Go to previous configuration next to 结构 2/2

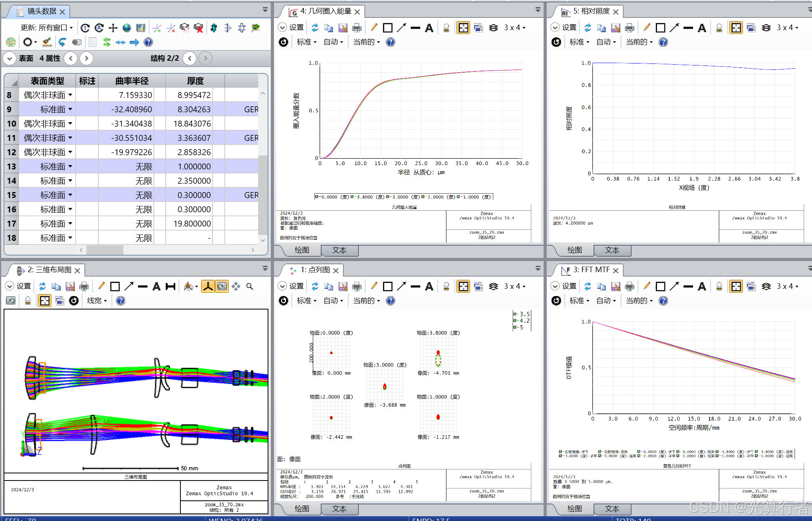[x=190, y=58]
